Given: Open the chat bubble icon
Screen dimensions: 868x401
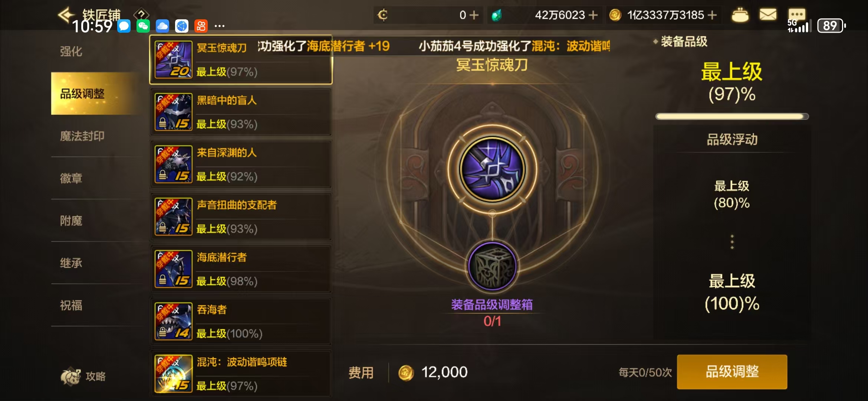Looking at the screenshot, I should tap(797, 14).
